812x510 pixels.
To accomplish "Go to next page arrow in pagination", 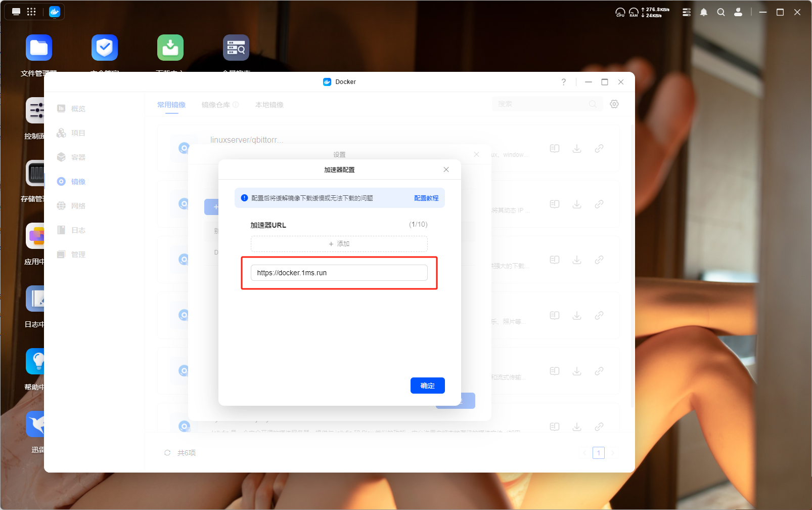I will 613,453.
